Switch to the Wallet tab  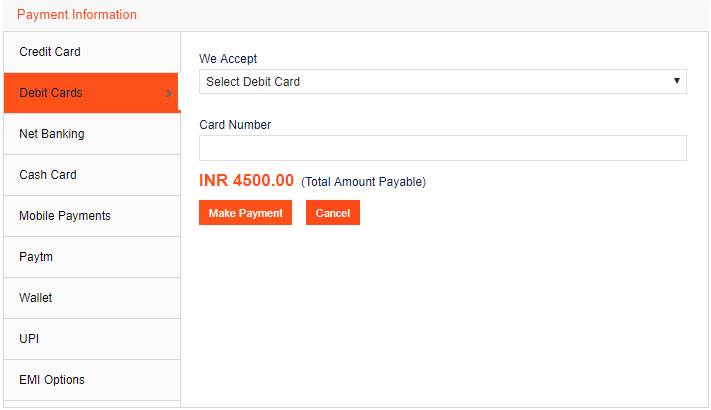point(36,298)
